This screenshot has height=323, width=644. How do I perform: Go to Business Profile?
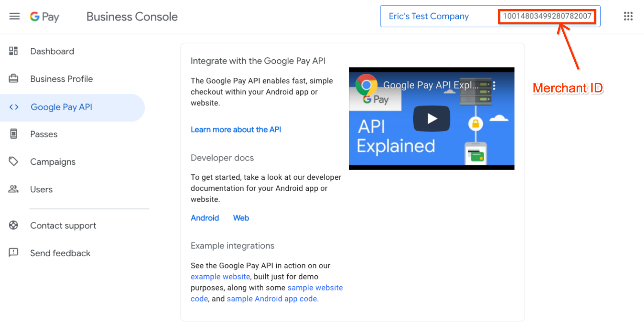[62, 79]
